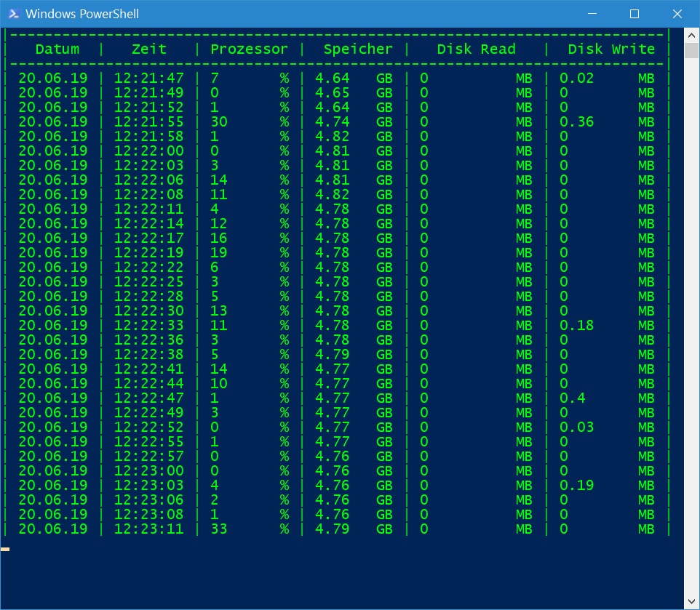This screenshot has width=700, height=610.
Task: Click the time value 12:22:41
Action: 148,369
